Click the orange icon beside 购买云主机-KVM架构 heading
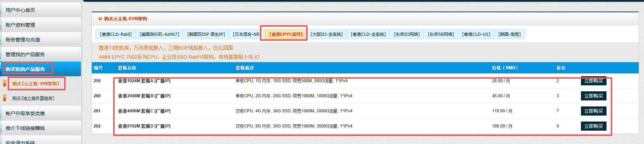 pos(100,19)
